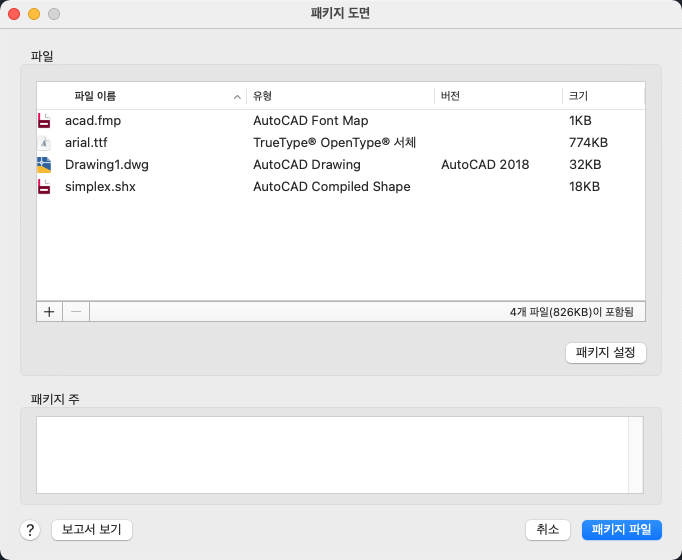The image size is (682, 560).
Task: Click the 버전 column header
Action: (450, 96)
